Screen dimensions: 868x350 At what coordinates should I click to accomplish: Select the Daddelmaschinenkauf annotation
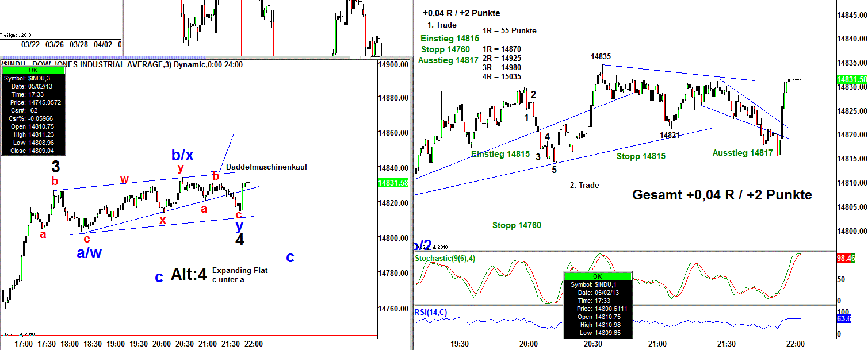(266, 167)
